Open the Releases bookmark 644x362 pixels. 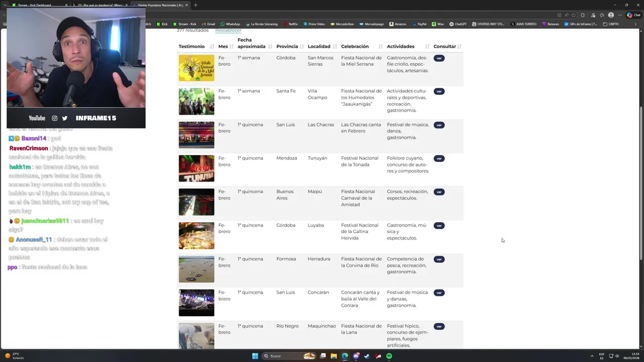pos(550,24)
